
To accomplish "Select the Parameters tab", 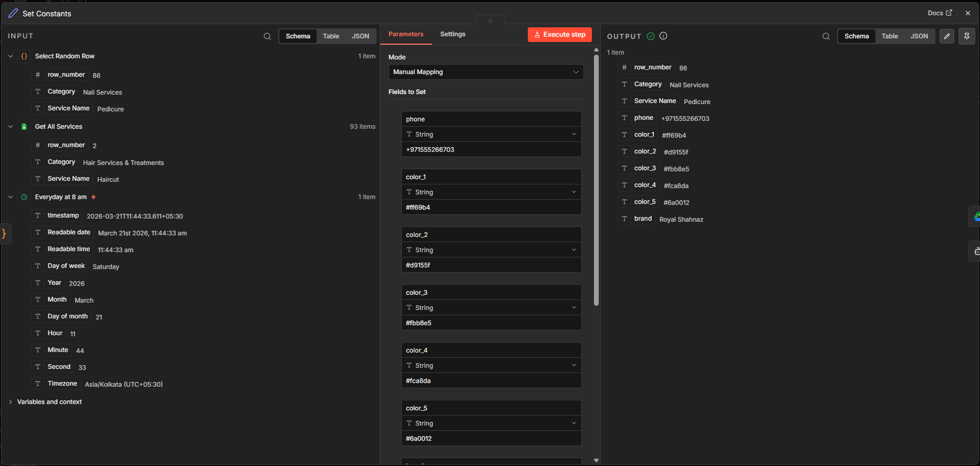I will (406, 34).
